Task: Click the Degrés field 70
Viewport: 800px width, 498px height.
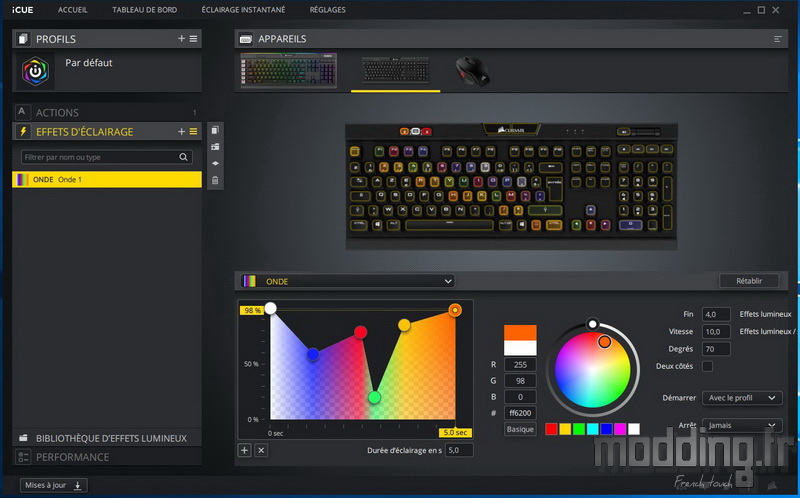Action: (716, 349)
